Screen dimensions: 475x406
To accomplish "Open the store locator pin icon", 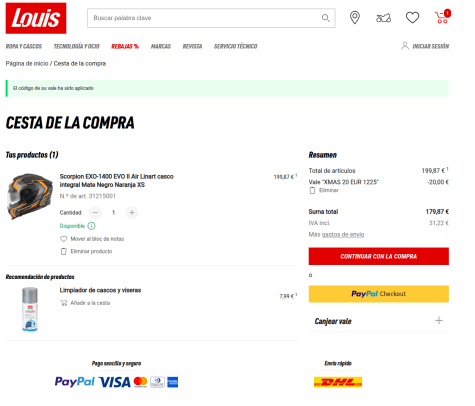I will tap(355, 18).
